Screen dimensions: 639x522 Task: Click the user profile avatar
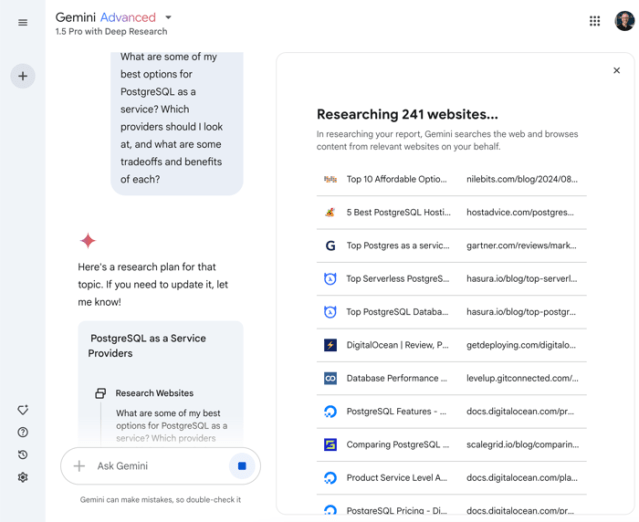click(x=624, y=21)
